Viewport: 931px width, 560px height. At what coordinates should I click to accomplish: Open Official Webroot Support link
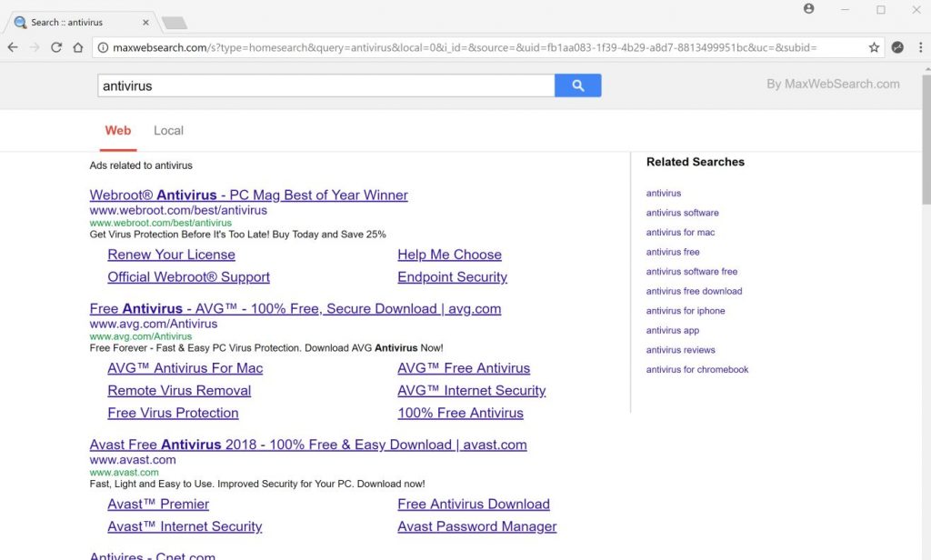tap(188, 276)
